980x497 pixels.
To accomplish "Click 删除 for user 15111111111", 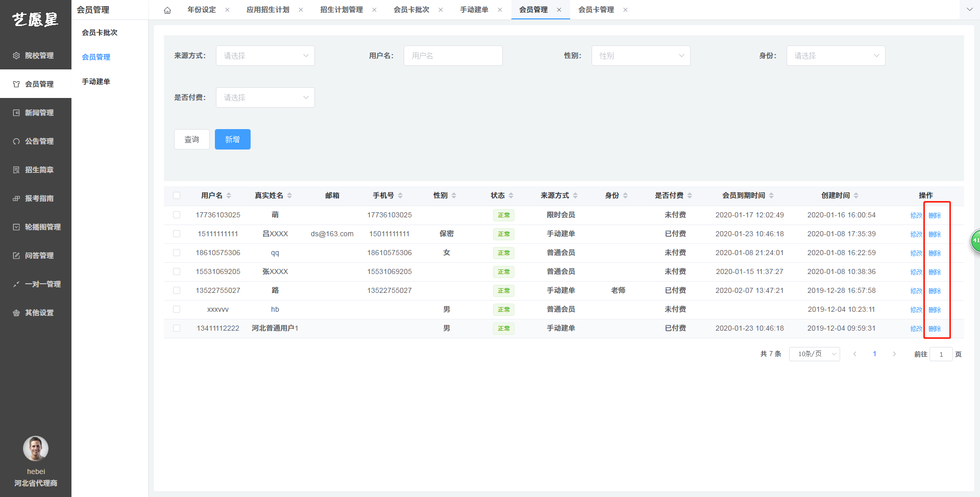I will pos(935,234).
